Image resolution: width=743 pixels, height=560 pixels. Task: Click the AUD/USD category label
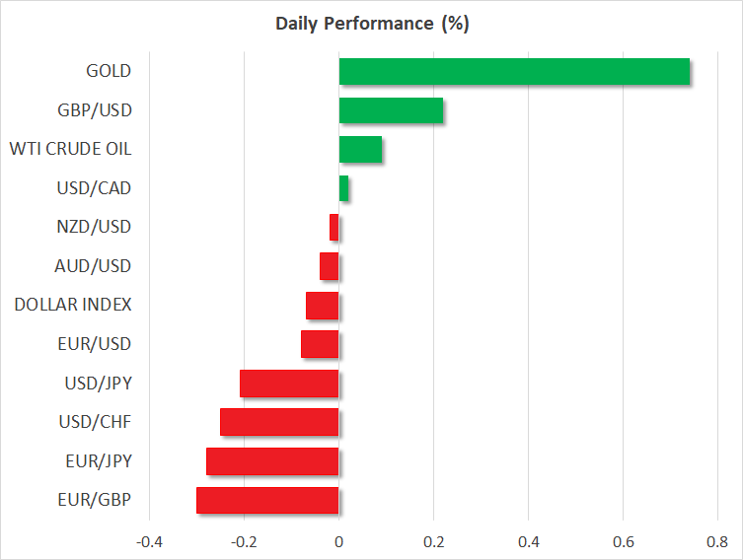coord(94,266)
